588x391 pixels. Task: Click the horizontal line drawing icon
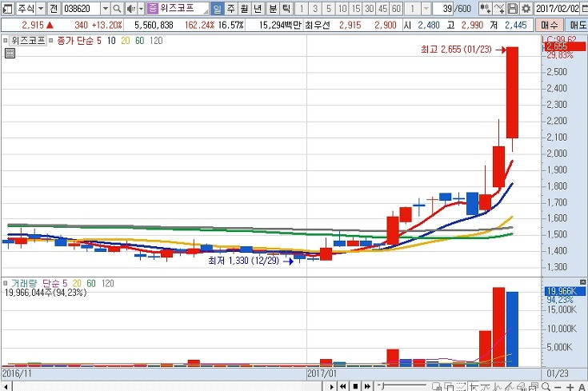[x=486, y=386]
